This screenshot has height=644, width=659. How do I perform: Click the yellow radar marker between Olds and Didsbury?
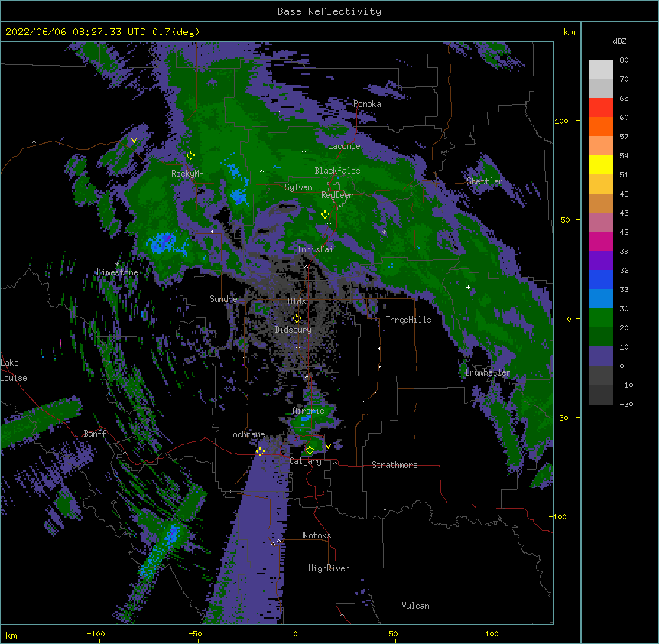(297, 319)
